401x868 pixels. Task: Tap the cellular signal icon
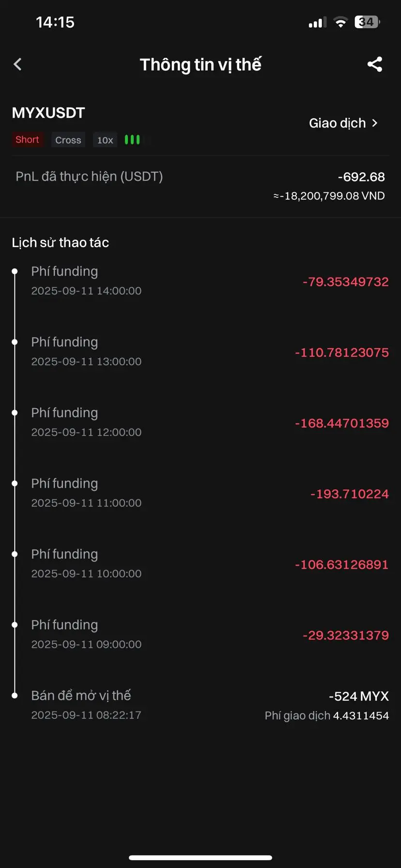pyautogui.click(x=318, y=23)
